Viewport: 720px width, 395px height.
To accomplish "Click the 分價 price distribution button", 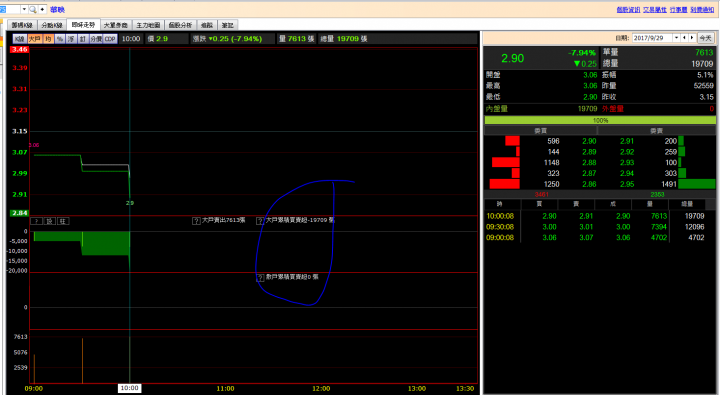I will (96, 39).
